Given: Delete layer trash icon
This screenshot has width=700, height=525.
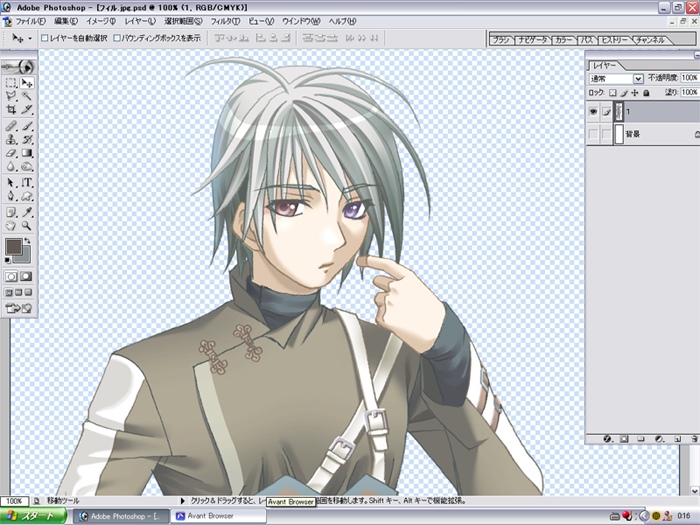Looking at the screenshot, I should point(694,439).
